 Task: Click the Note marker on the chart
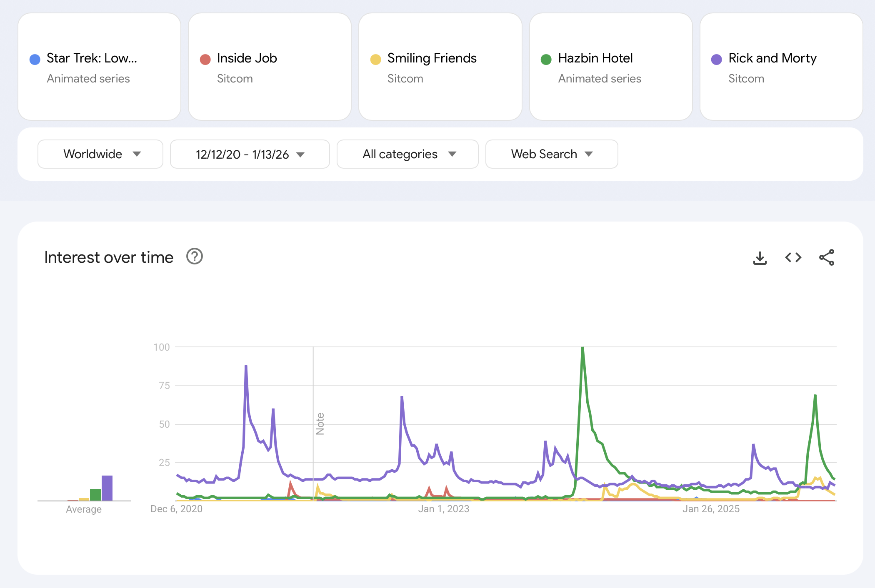[x=320, y=424]
